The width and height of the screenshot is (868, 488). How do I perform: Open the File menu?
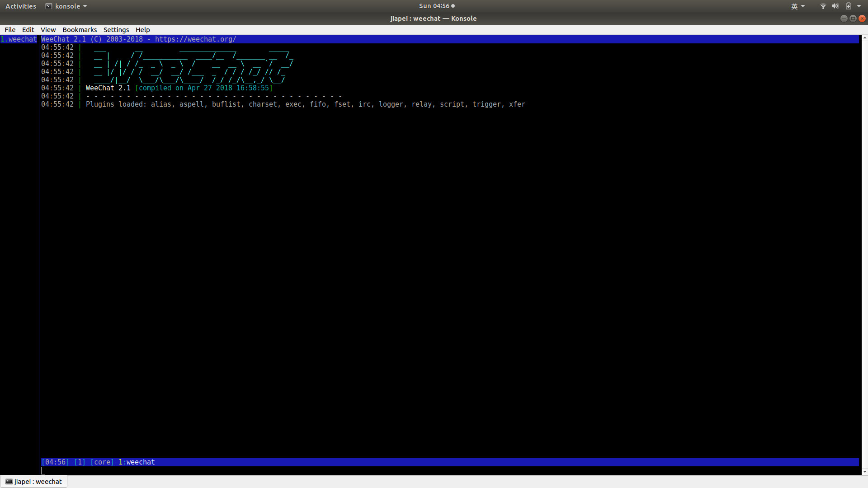tap(10, 30)
